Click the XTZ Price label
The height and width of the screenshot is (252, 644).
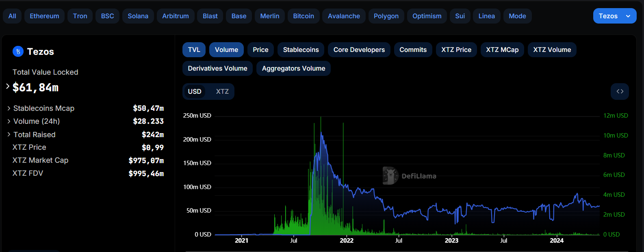[x=29, y=147]
